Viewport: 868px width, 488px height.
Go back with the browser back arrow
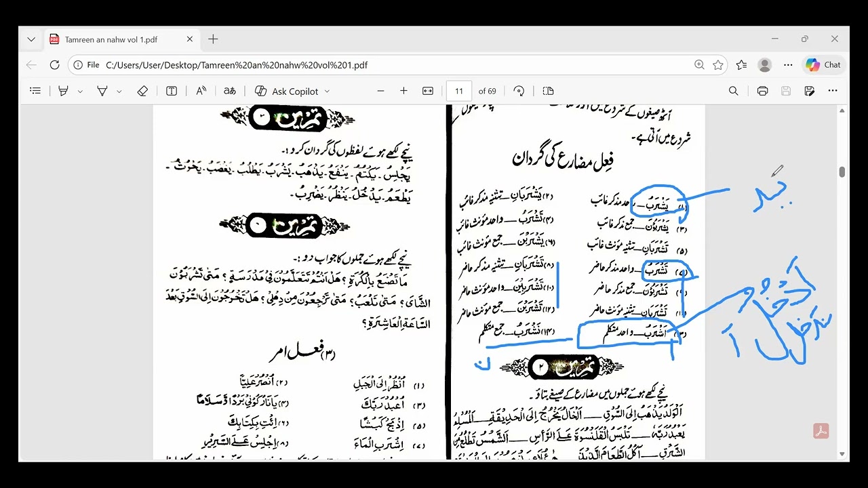tap(31, 65)
